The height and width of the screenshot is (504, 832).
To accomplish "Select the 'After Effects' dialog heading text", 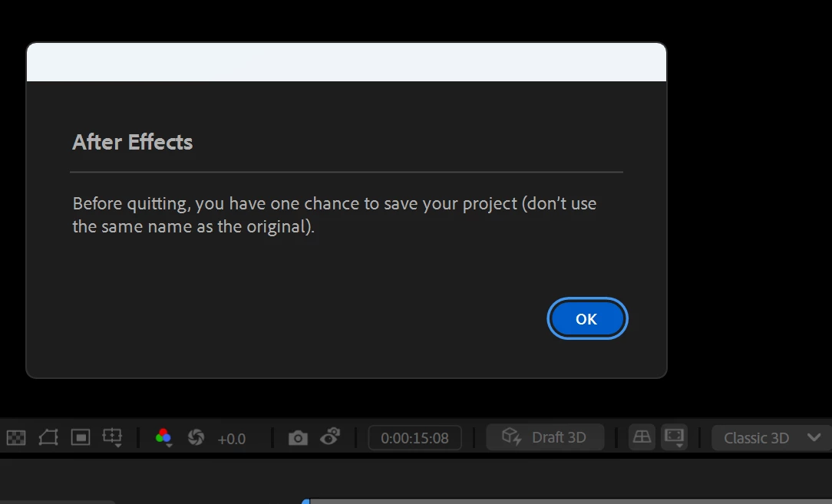I will [132, 142].
